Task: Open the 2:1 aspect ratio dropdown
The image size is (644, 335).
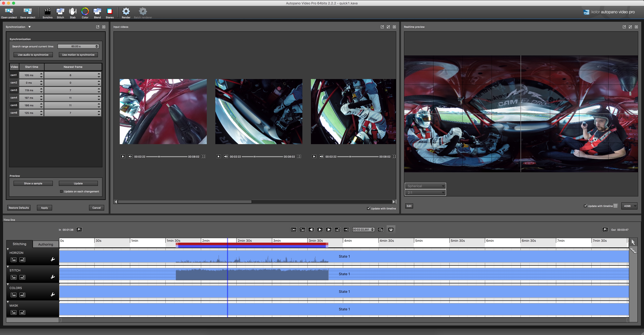Action: pos(425,193)
